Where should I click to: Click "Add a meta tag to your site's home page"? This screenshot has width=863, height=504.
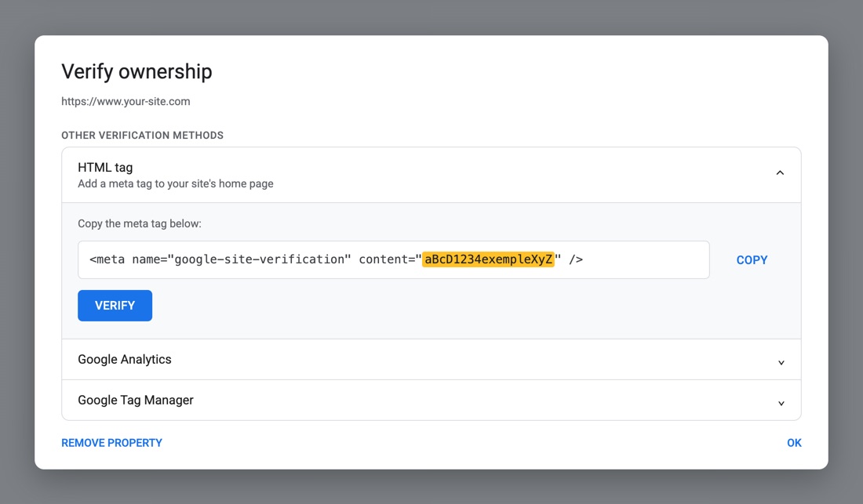click(176, 183)
